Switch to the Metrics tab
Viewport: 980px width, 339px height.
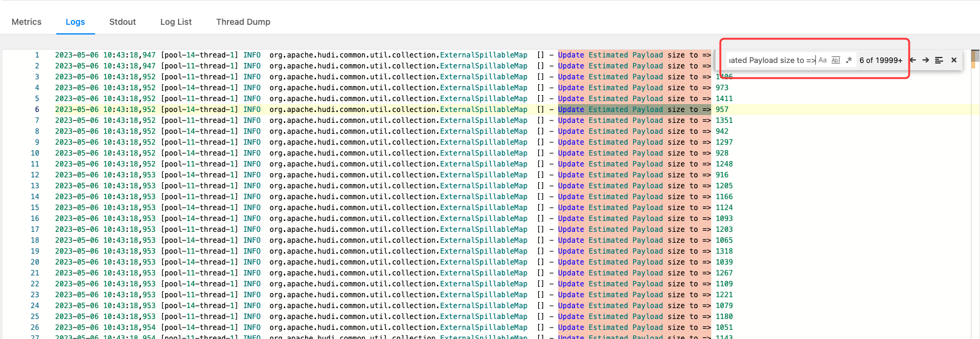point(27,22)
